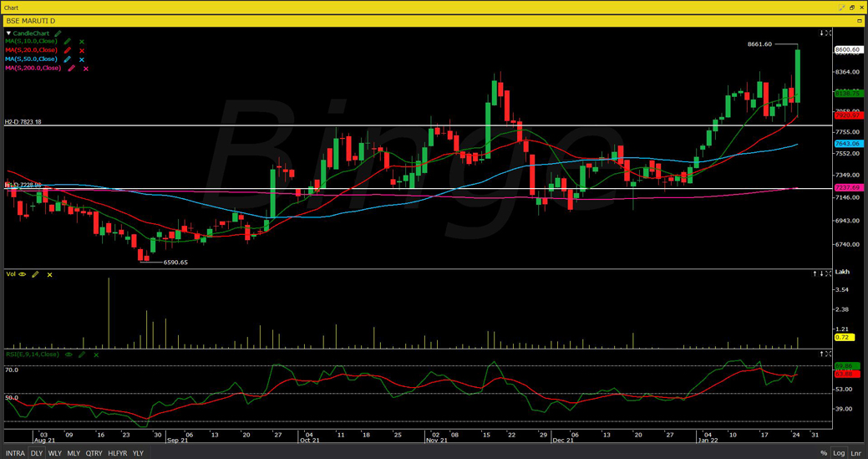Image resolution: width=868 pixels, height=459 pixels.
Task: Remove the Vol indicator panel
Action: tap(49, 274)
